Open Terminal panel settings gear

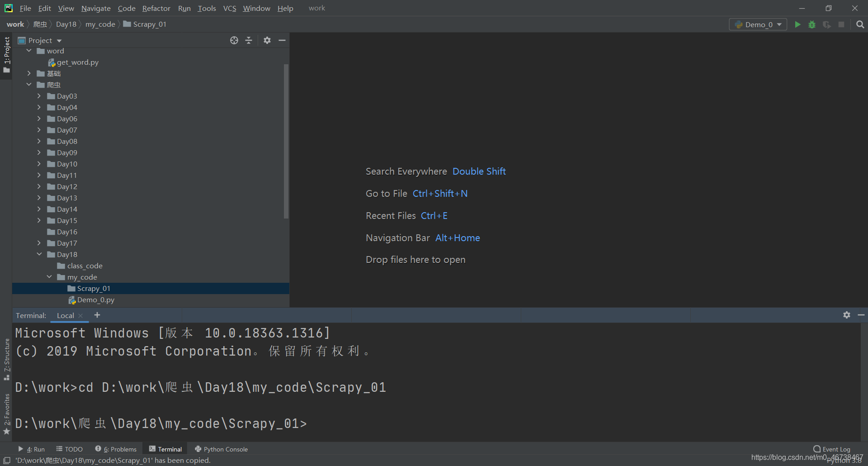(847, 315)
